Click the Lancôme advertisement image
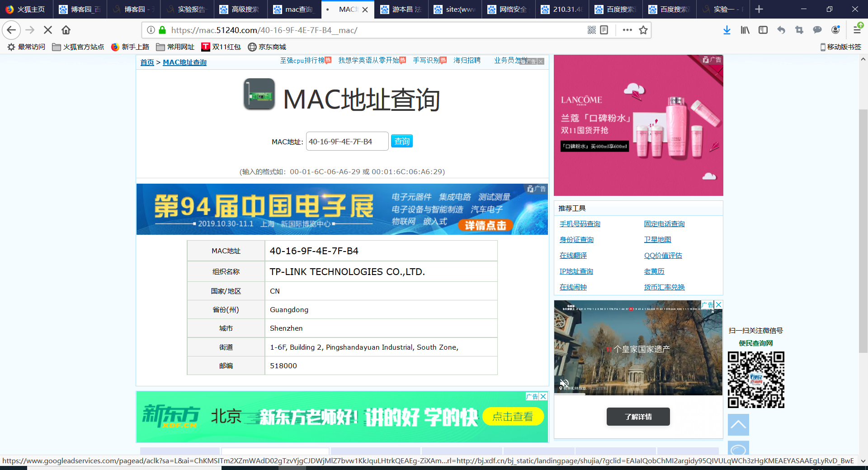Screen dimensions: 868x470 coord(638,125)
